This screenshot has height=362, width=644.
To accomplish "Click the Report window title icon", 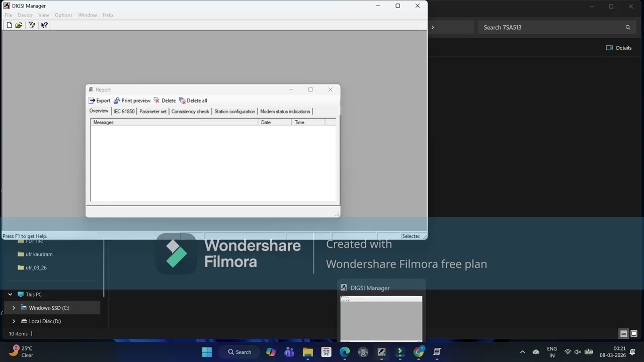I will (91, 89).
